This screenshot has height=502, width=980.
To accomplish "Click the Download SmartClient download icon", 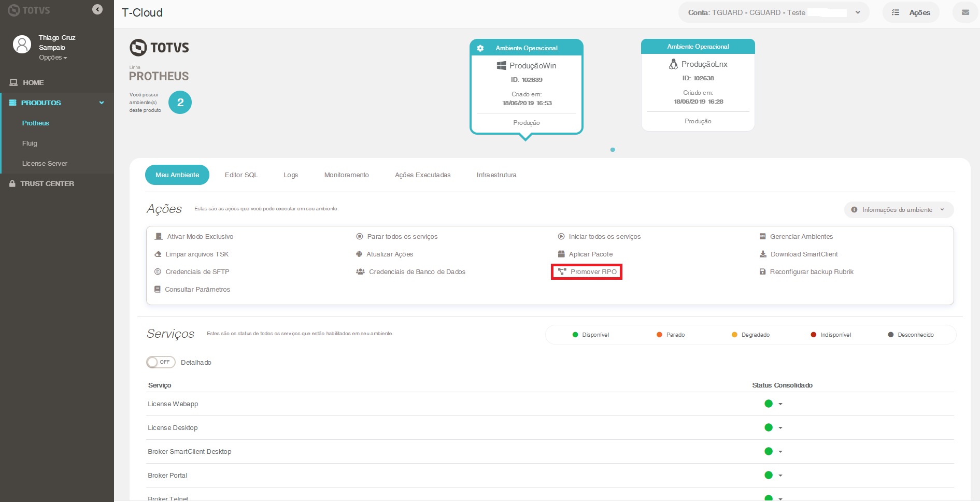I will [x=763, y=254].
